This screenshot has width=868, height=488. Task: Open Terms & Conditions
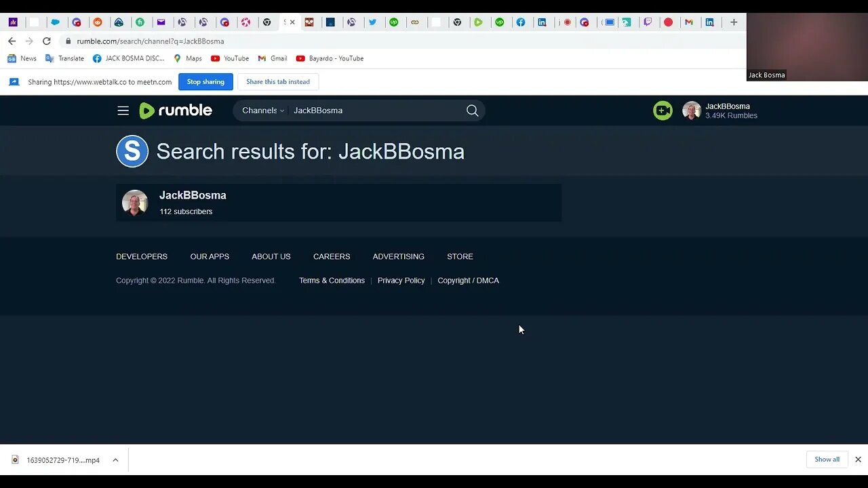pos(332,281)
